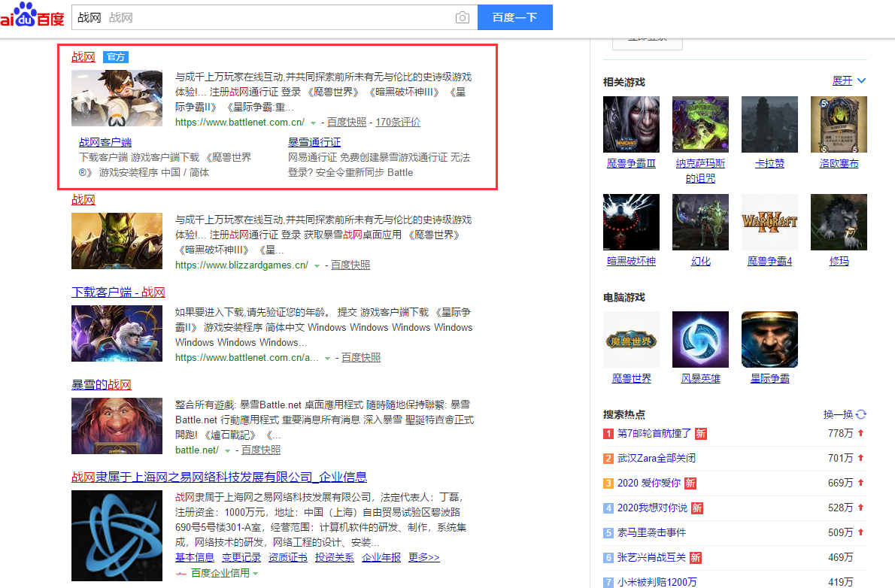895x588 pixels.
Task: Open dropdown arrow beside battlenet.com.cn URL
Action: [313, 123]
